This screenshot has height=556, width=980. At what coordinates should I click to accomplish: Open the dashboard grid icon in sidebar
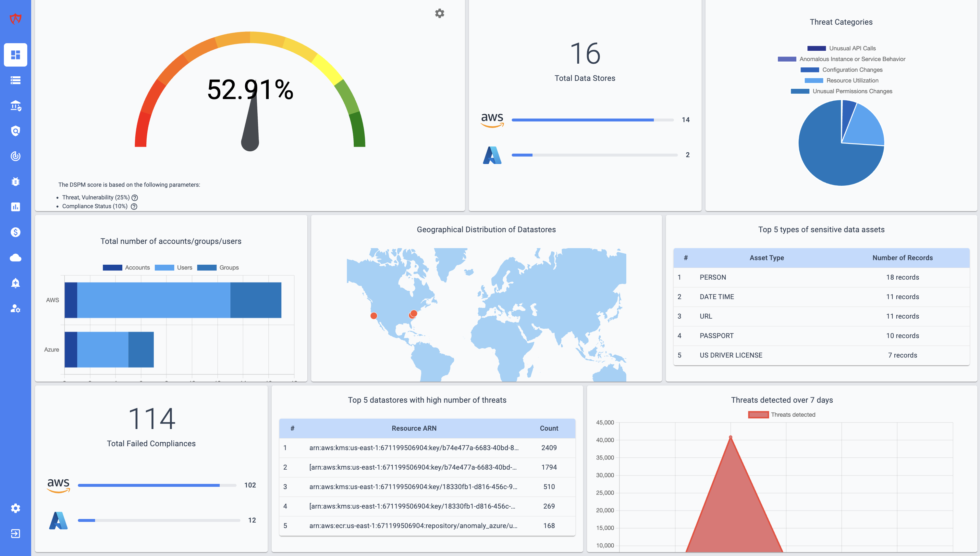tap(15, 55)
